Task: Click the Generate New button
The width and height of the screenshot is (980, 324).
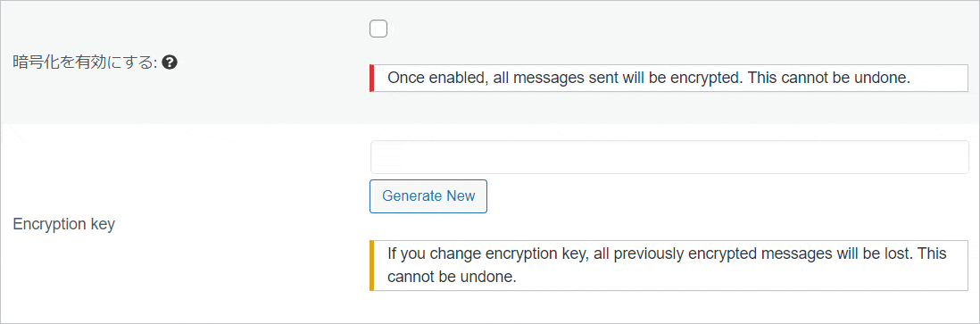Action: [x=428, y=196]
